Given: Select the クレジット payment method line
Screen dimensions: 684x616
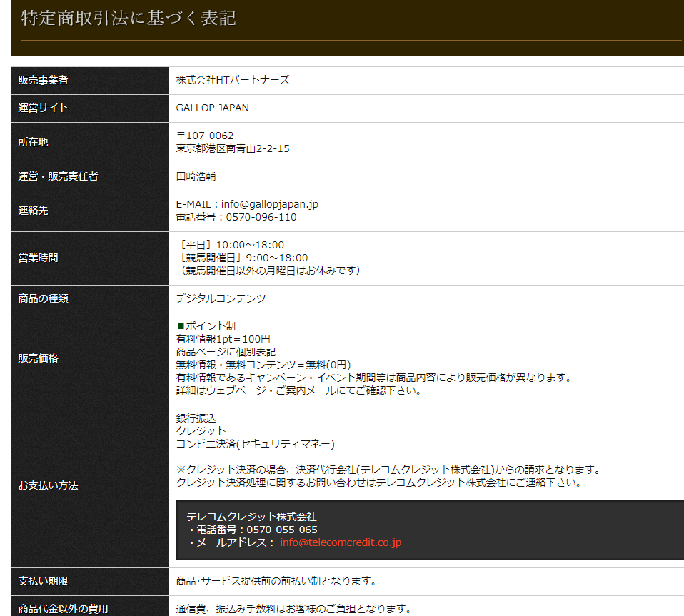Looking at the screenshot, I should click(201, 431).
